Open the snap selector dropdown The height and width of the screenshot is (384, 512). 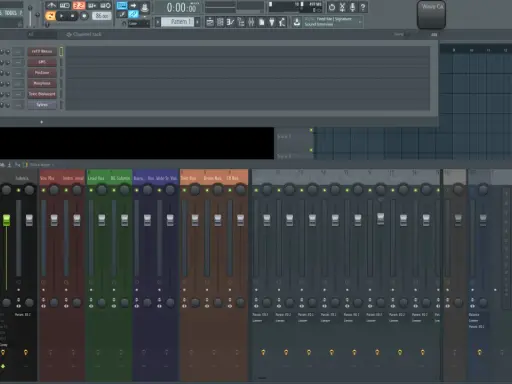click(139, 23)
